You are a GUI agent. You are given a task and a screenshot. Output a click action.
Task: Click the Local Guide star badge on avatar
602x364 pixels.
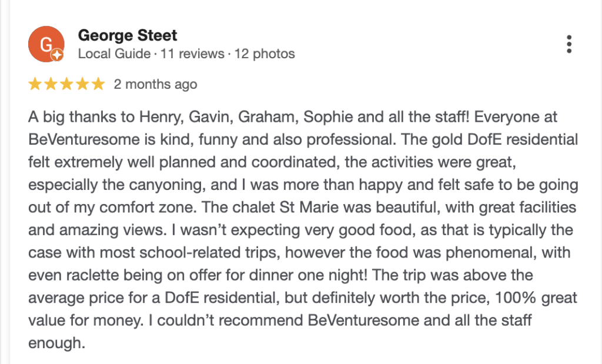[57, 55]
